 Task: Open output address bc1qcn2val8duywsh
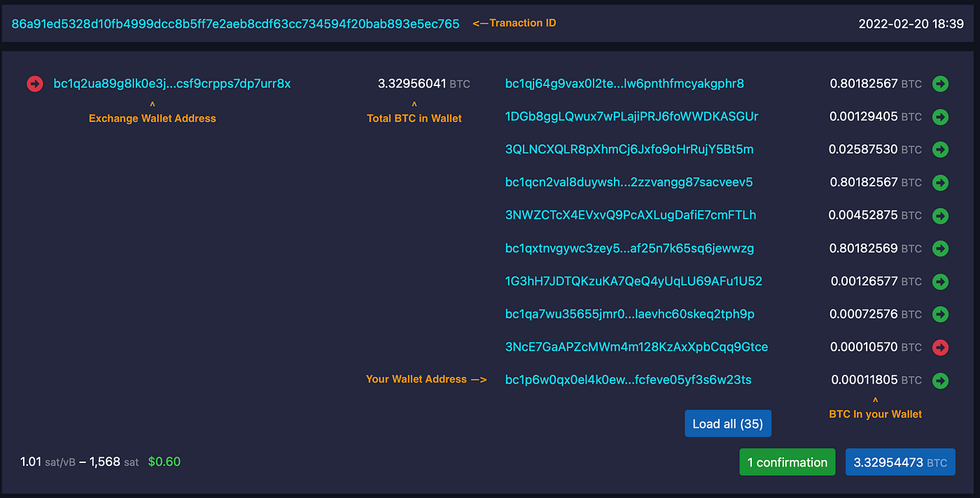(629, 182)
